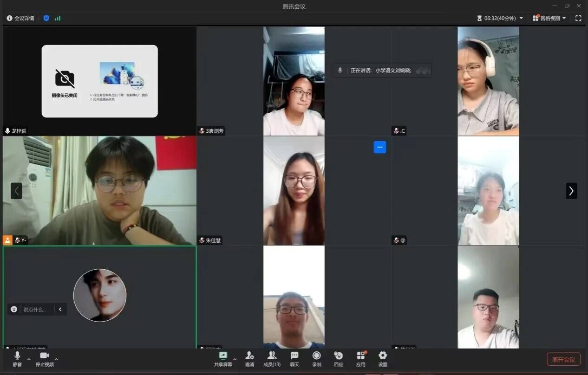This screenshot has width=588, height=375.
Task: Click the blue more options button on 朱佳慧's tile
Action: coord(379,147)
